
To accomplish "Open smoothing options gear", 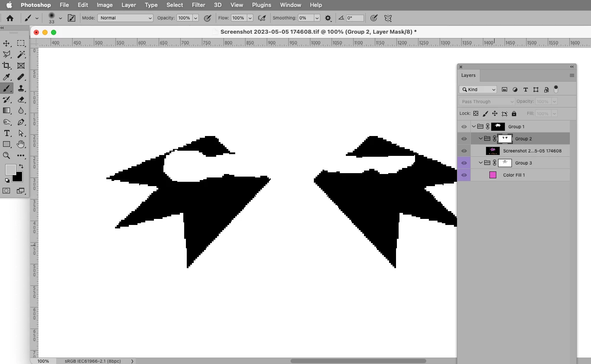I will (328, 18).
